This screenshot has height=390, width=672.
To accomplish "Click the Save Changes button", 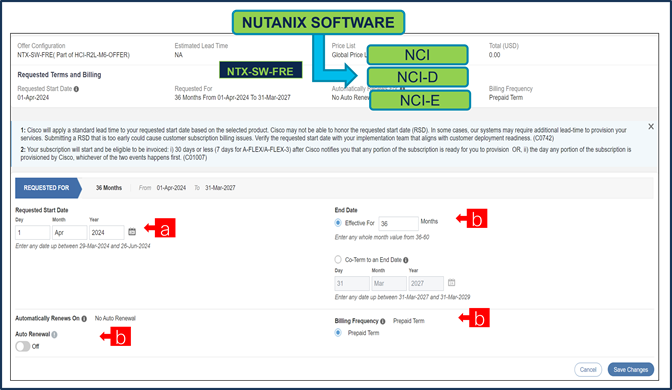I will 630,369.
